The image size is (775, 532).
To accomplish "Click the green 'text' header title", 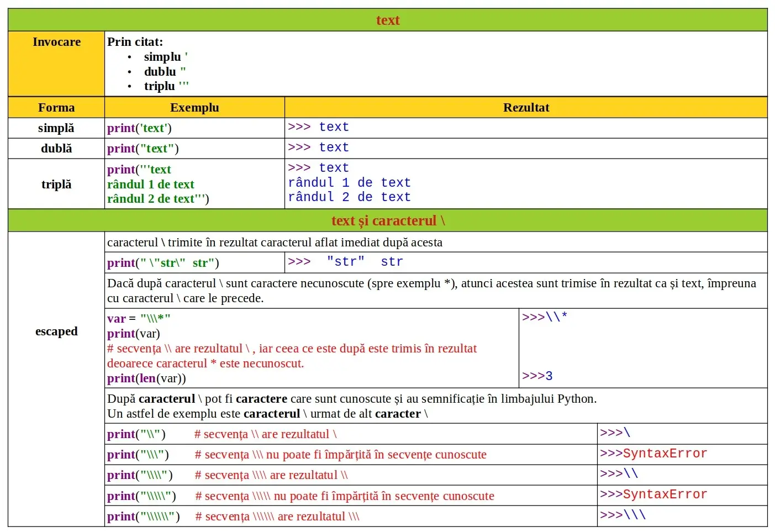I will (388, 20).
